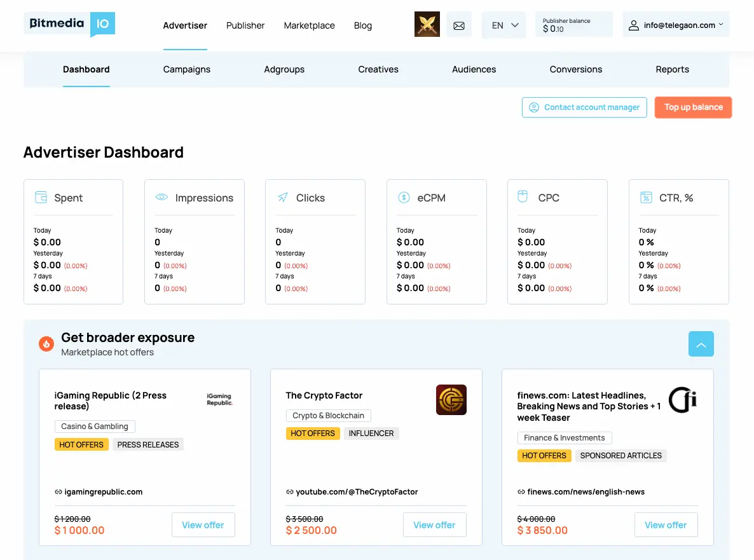The image size is (754, 560).
Task: Click the PRESS RELEASES label
Action: [148, 445]
